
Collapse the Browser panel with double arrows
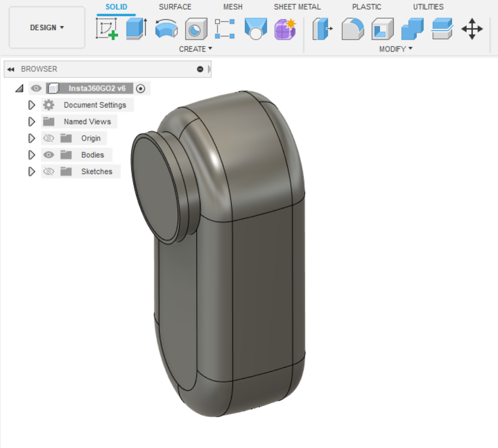coord(11,69)
